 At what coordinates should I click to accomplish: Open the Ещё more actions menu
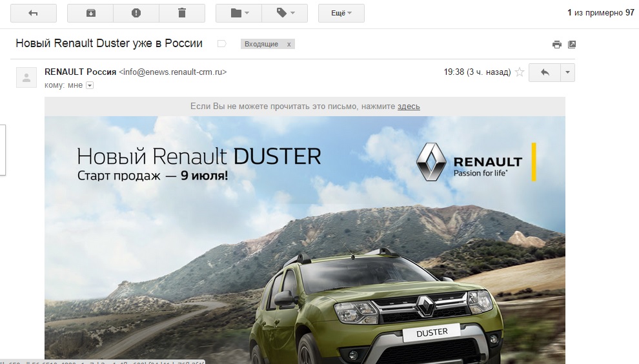(341, 13)
